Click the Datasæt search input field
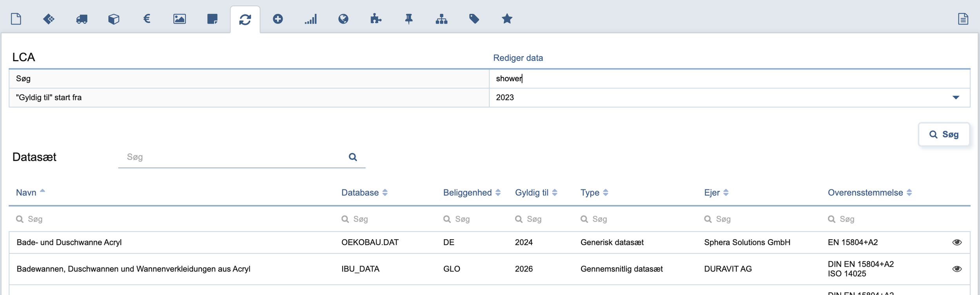Image resolution: width=980 pixels, height=295 pixels. (235, 157)
